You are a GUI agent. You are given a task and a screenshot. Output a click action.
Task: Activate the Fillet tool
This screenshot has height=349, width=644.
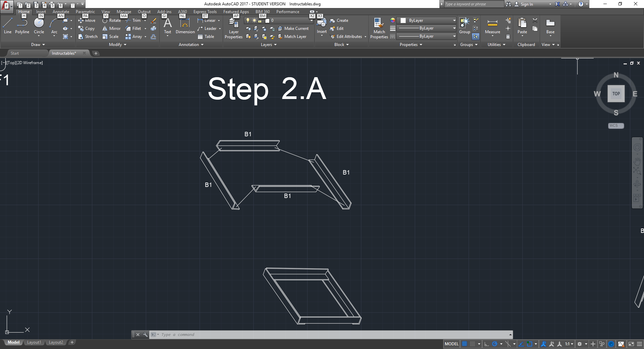click(x=133, y=29)
